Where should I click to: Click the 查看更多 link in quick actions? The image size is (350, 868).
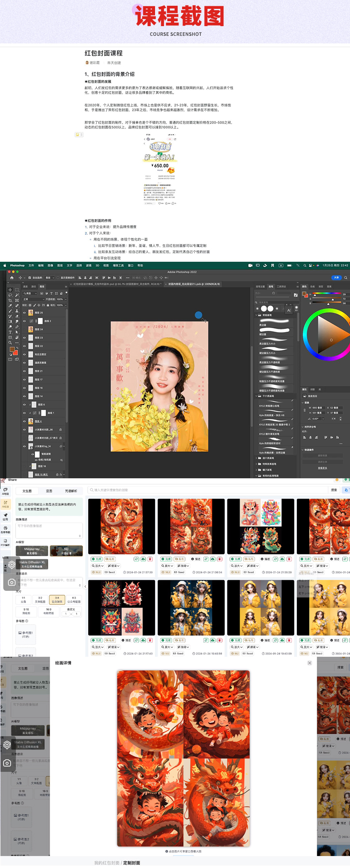point(323,468)
